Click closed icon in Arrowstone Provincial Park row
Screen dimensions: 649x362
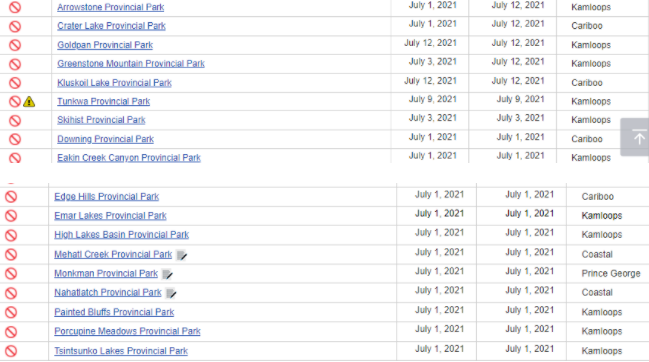point(15,7)
